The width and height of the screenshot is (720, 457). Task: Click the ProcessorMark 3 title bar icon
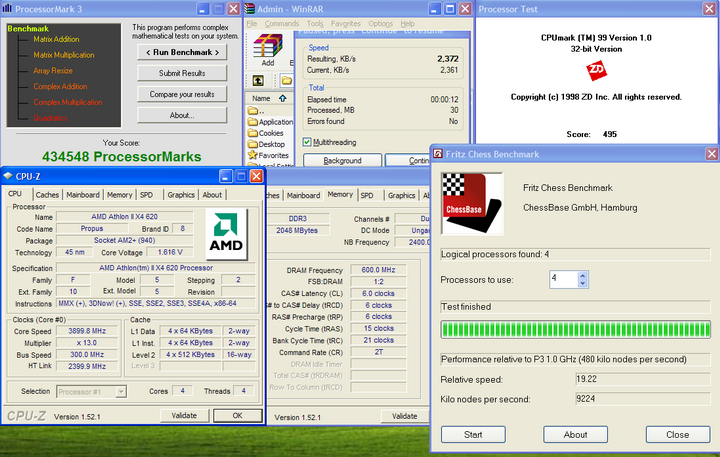point(7,9)
